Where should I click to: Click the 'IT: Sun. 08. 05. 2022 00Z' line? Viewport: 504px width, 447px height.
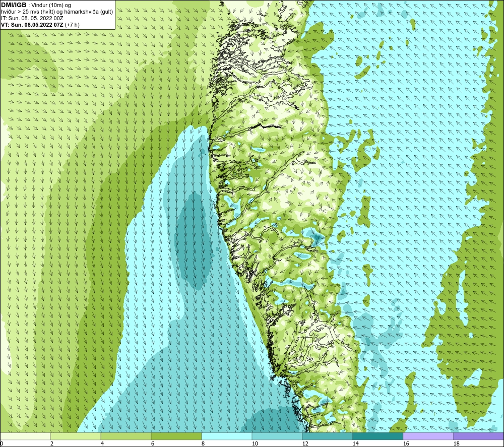[32, 18]
